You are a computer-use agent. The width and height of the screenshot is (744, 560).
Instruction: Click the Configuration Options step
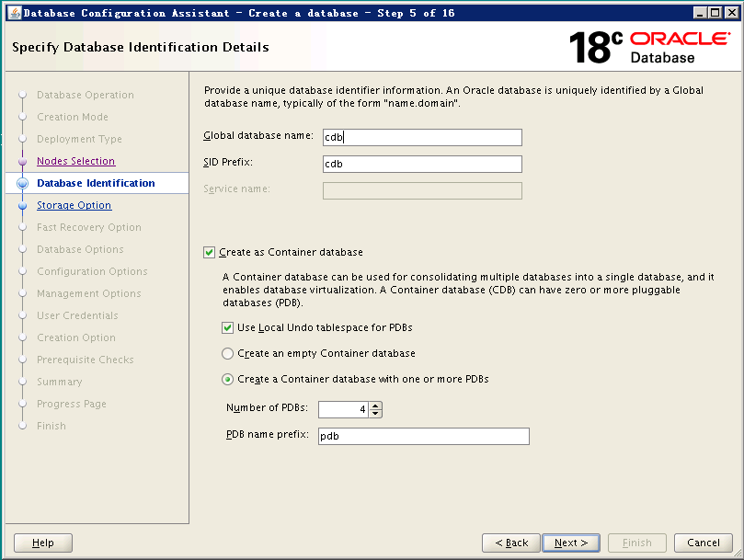(x=92, y=271)
